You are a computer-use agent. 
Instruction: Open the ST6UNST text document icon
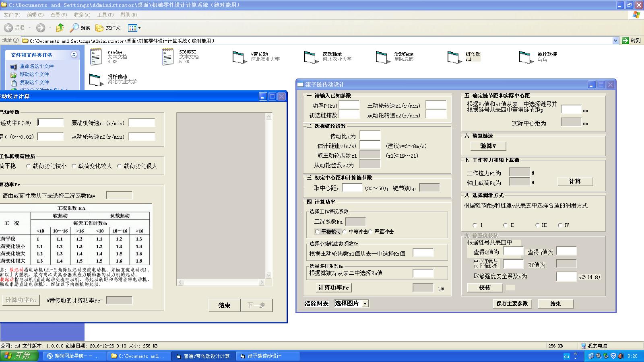[x=167, y=57]
